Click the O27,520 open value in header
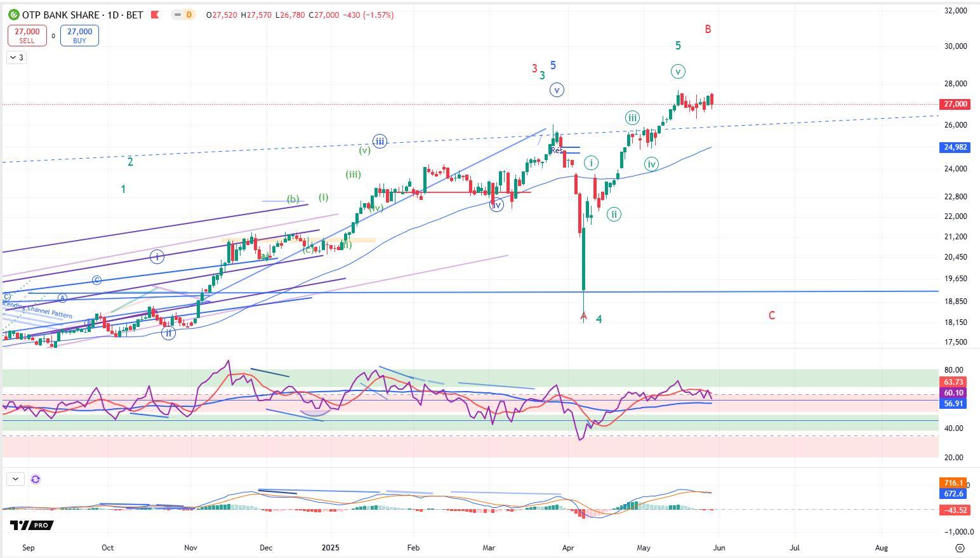Image resolution: width=980 pixels, height=558 pixels. click(222, 15)
